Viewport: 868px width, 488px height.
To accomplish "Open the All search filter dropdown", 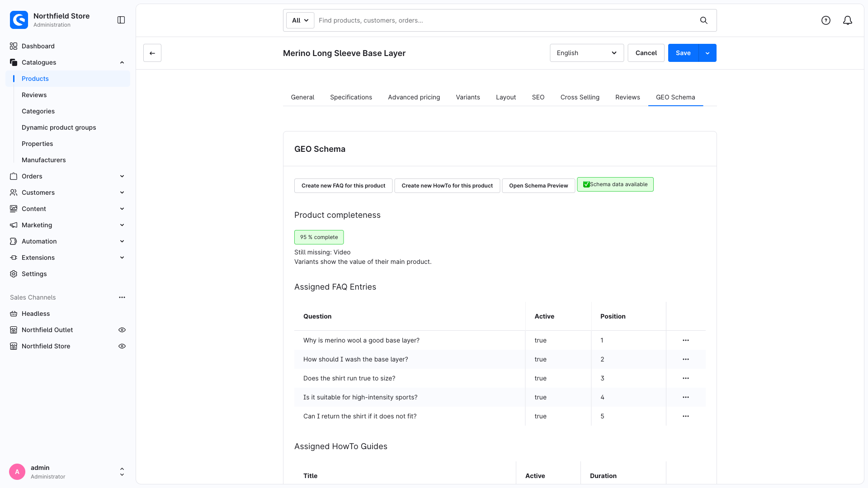I will click(300, 20).
